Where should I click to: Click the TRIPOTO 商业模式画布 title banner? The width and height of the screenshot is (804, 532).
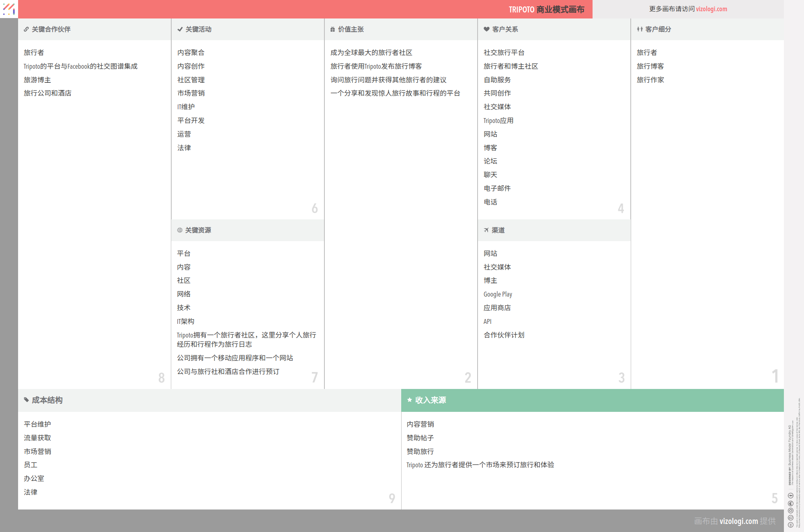click(x=546, y=9)
